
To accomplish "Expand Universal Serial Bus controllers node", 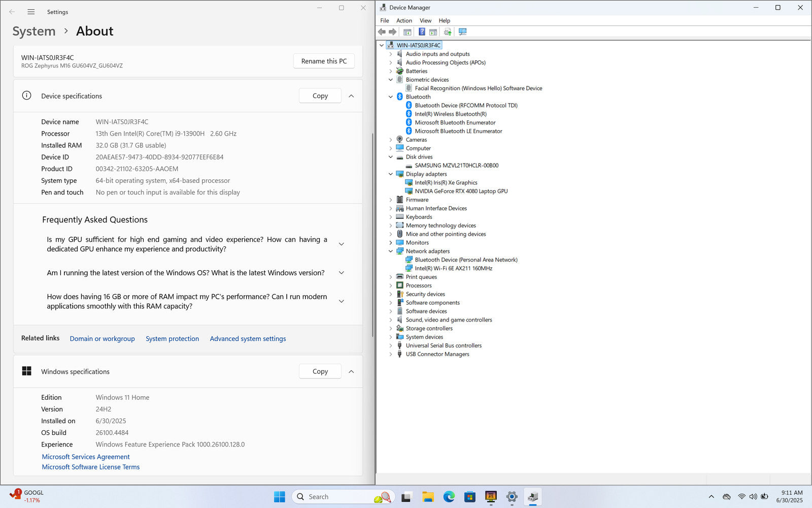I will (x=391, y=345).
